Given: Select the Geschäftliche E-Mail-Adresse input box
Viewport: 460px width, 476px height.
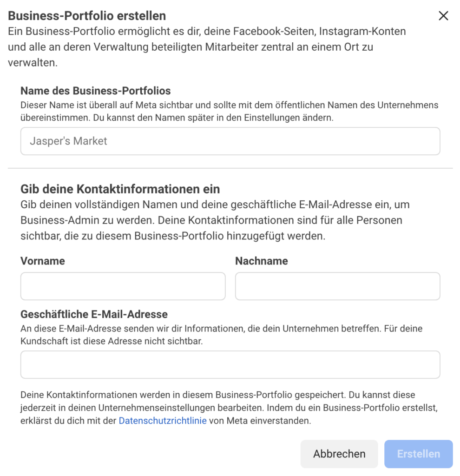Looking at the screenshot, I should click(230, 365).
